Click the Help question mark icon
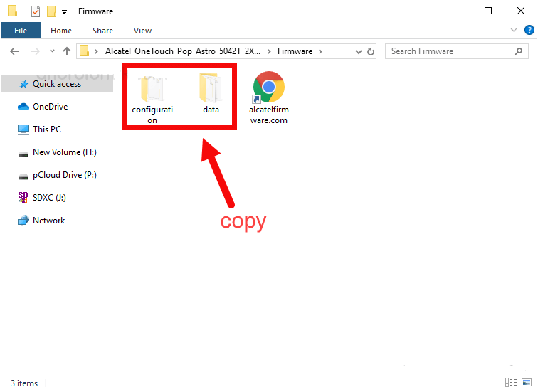The image size is (538, 392). coord(529,31)
